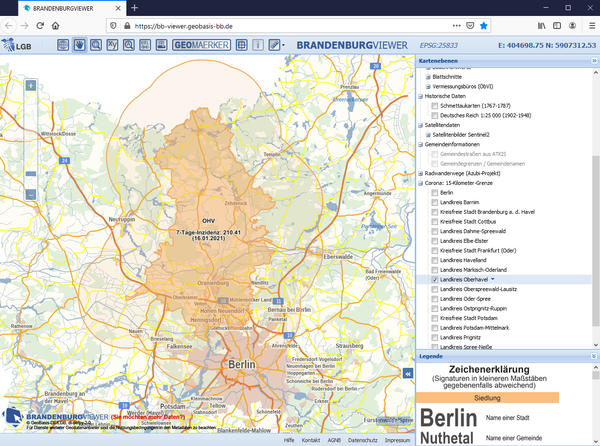Image resolution: width=600 pixels, height=446 pixels.
Task: Open the AGNB footer link
Action: click(x=334, y=440)
